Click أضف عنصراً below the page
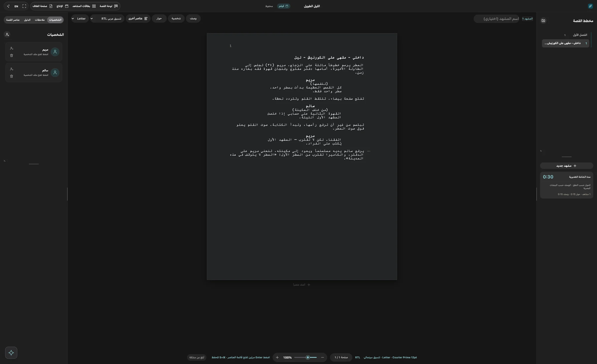 301,285
